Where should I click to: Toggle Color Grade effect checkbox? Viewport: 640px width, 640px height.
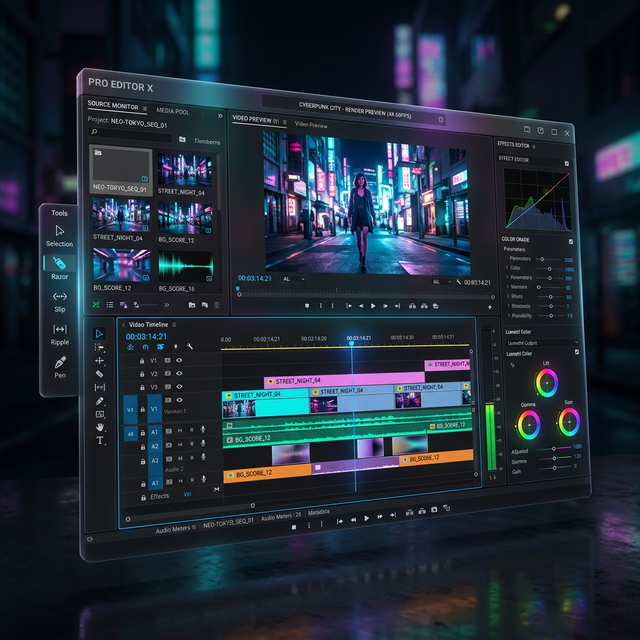point(571,242)
